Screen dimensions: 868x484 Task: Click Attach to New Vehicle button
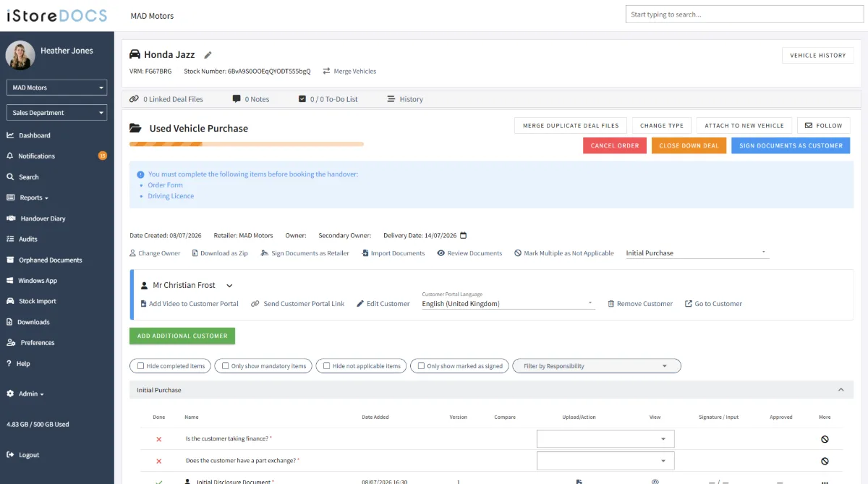coord(744,126)
